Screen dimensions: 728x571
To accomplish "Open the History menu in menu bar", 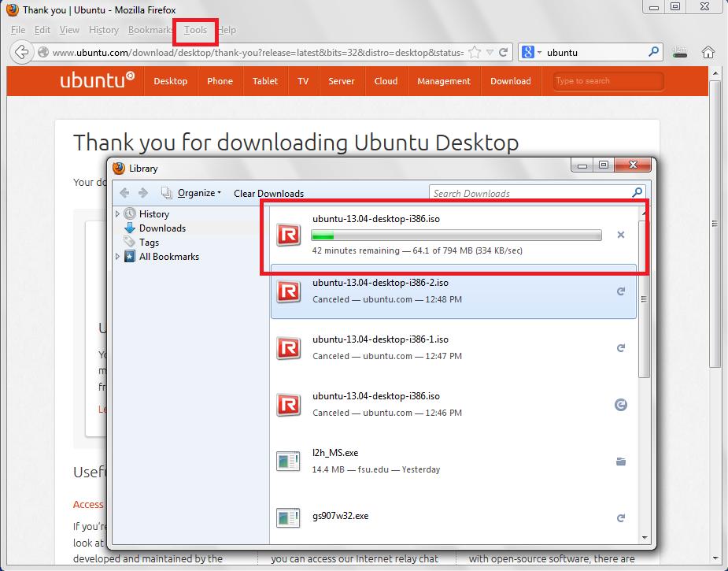I will pos(103,30).
